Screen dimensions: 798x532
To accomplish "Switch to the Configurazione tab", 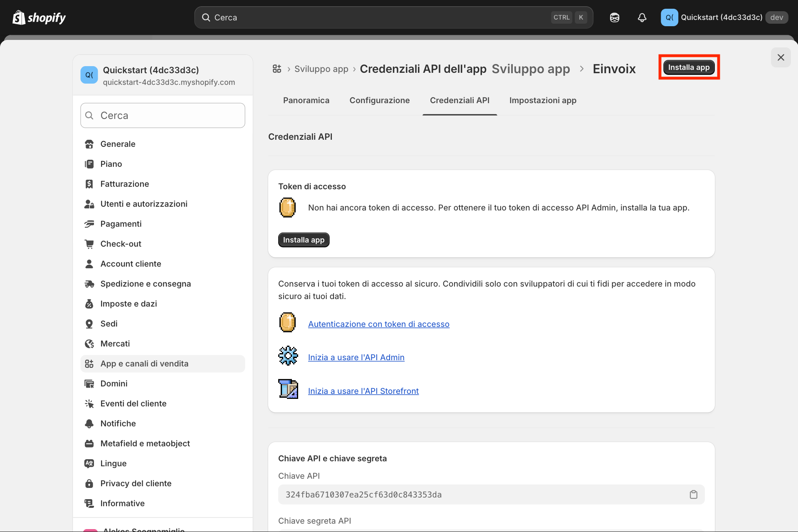I will [x=379, y=100].
